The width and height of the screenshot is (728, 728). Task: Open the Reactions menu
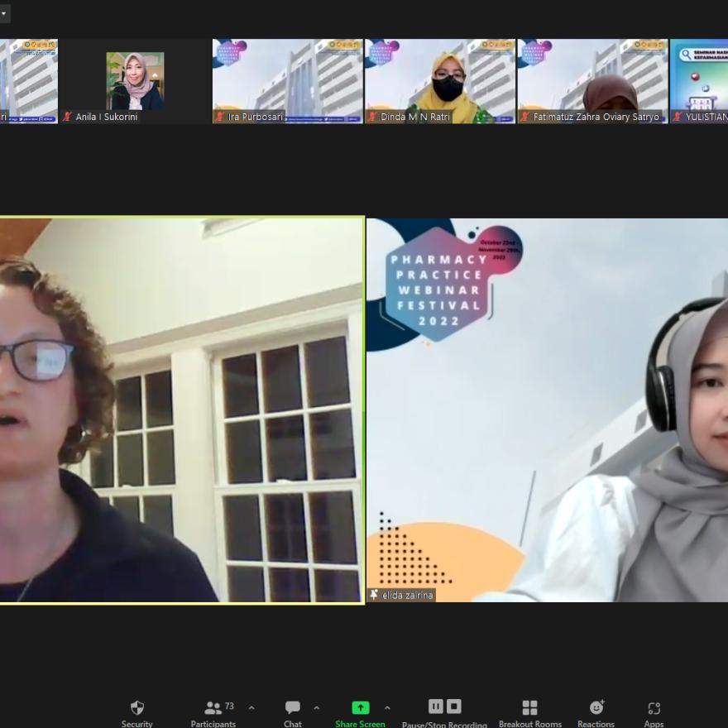click(596, 708)
